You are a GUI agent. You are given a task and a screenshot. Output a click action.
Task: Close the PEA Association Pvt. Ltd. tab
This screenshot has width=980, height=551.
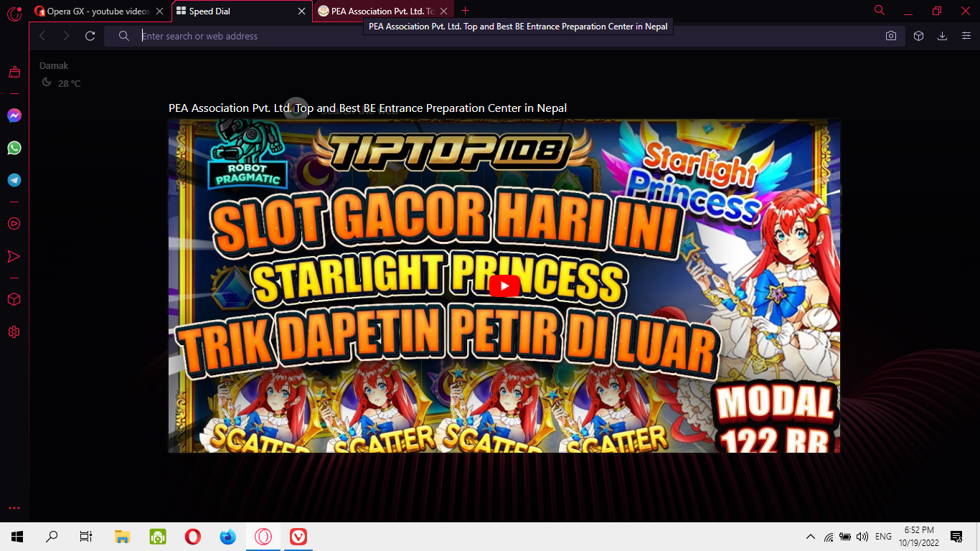tap(444, 11)
